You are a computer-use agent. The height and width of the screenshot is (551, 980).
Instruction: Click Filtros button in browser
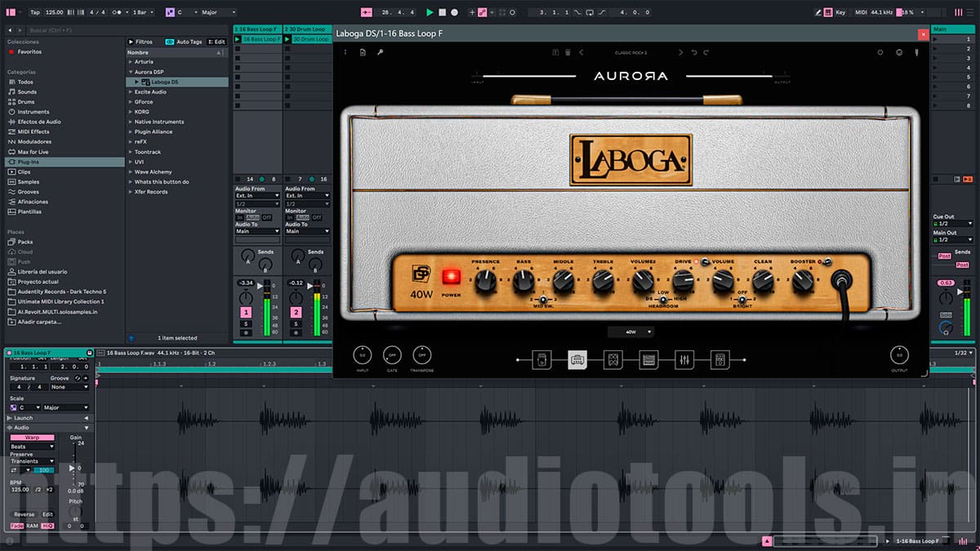140,42
